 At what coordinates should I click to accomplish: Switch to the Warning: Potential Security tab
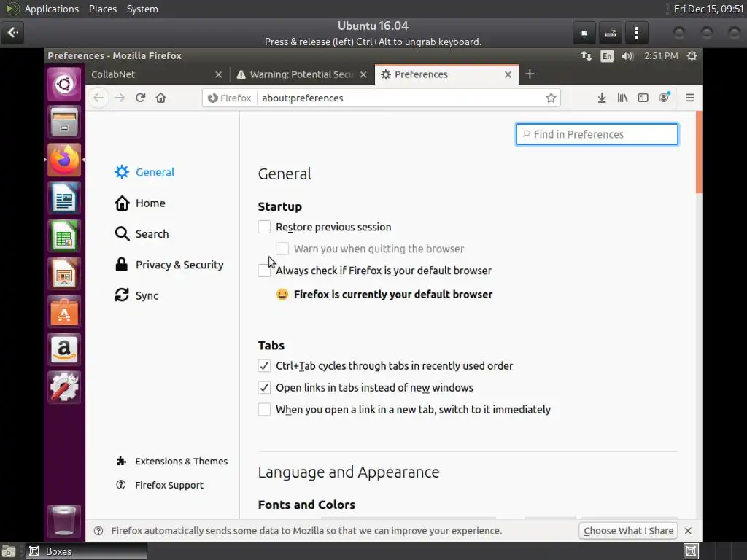tap(303, 74)
